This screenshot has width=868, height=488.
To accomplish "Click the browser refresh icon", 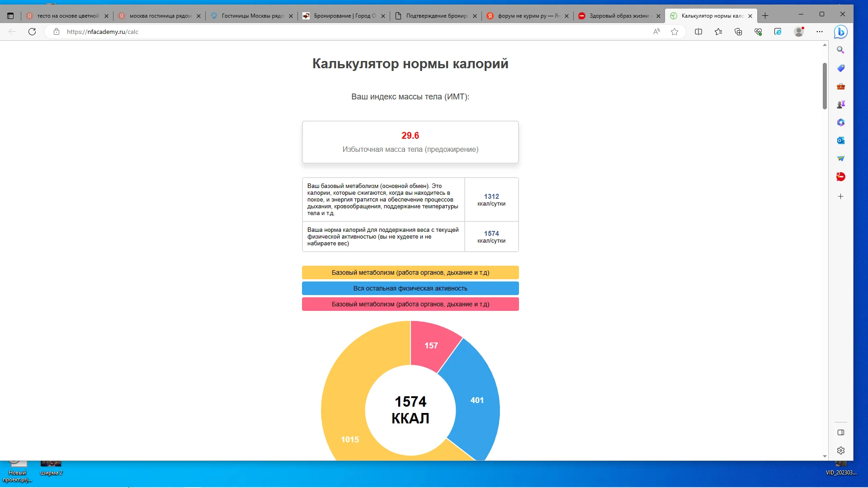I will coord(32,32).
